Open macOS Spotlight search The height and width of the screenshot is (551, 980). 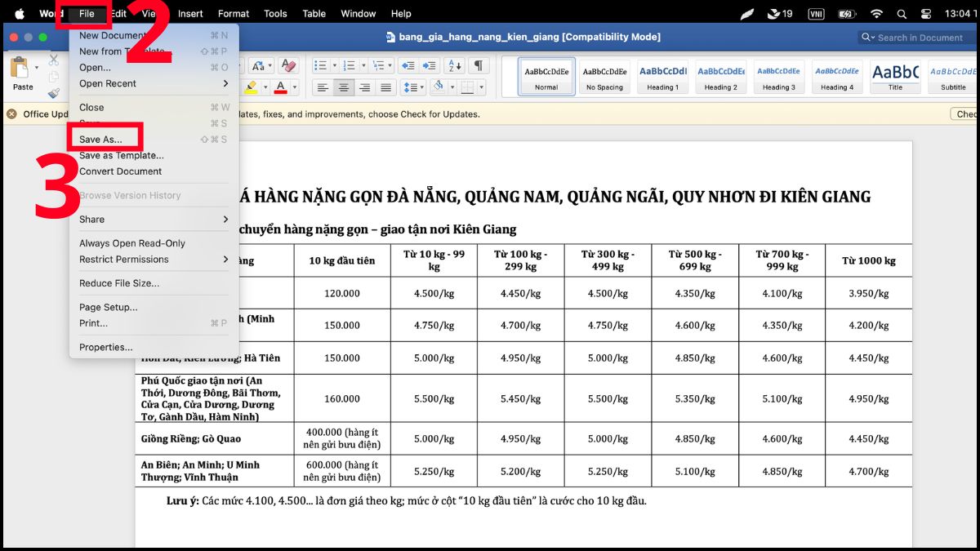[x=902, y=14]
